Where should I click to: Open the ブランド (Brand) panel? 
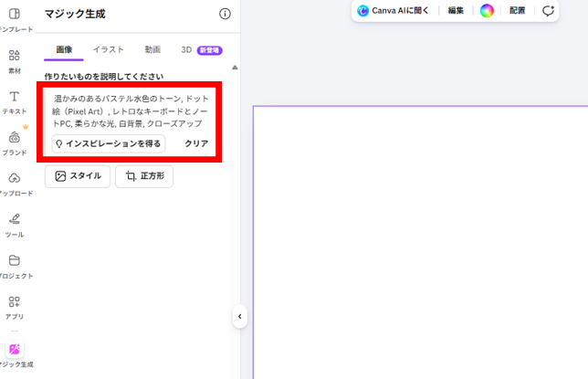[15, 142]
